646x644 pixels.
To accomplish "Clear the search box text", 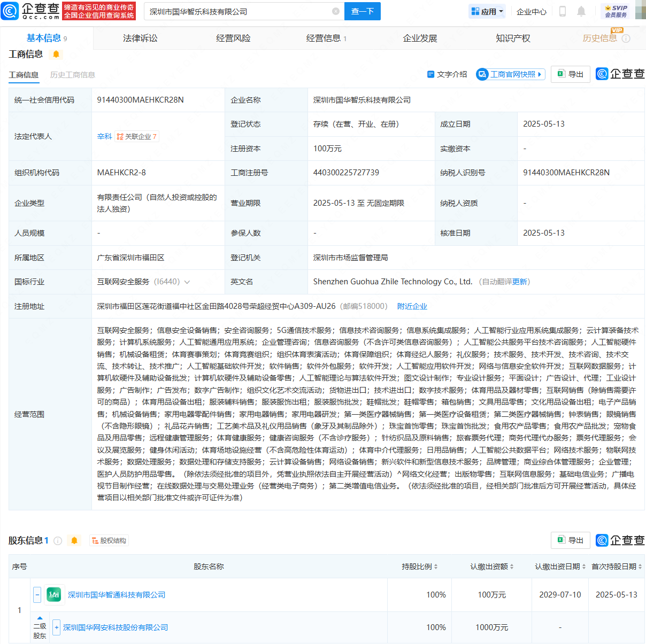I will coord(336,11).
